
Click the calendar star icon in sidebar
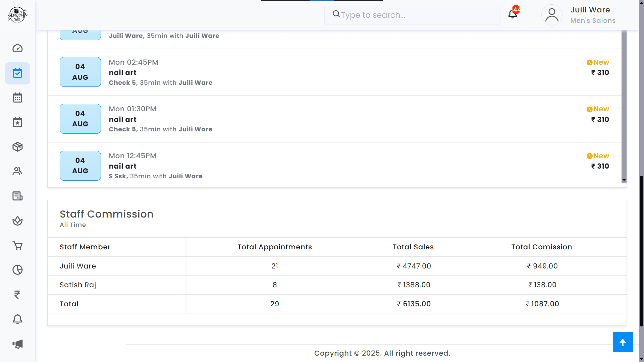point(17,122)
